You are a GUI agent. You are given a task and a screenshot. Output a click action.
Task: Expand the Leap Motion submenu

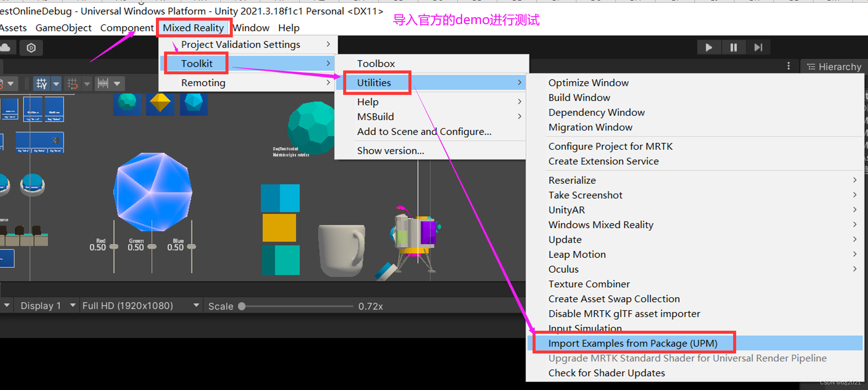[695, 254]
